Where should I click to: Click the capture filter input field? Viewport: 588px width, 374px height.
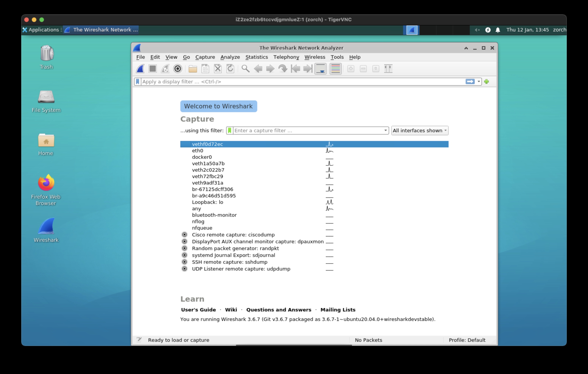tap(306, 130)
